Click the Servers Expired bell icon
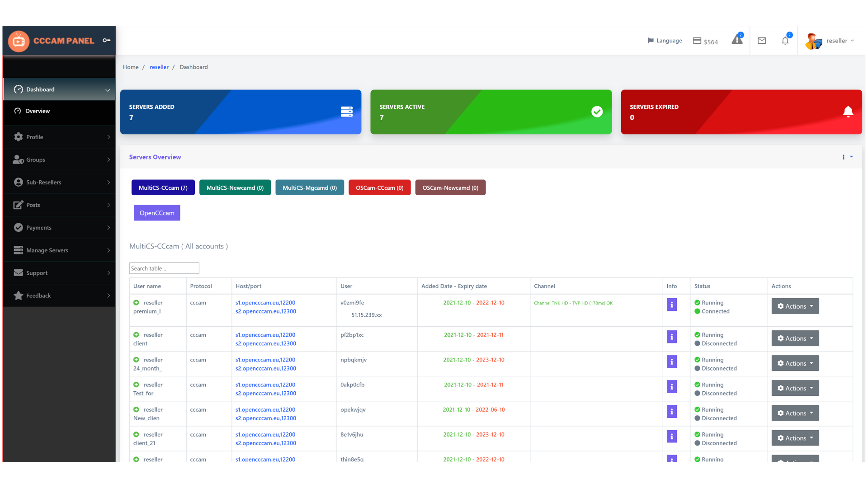Screen dimensions: 868x488 click(x=848, y=112)
